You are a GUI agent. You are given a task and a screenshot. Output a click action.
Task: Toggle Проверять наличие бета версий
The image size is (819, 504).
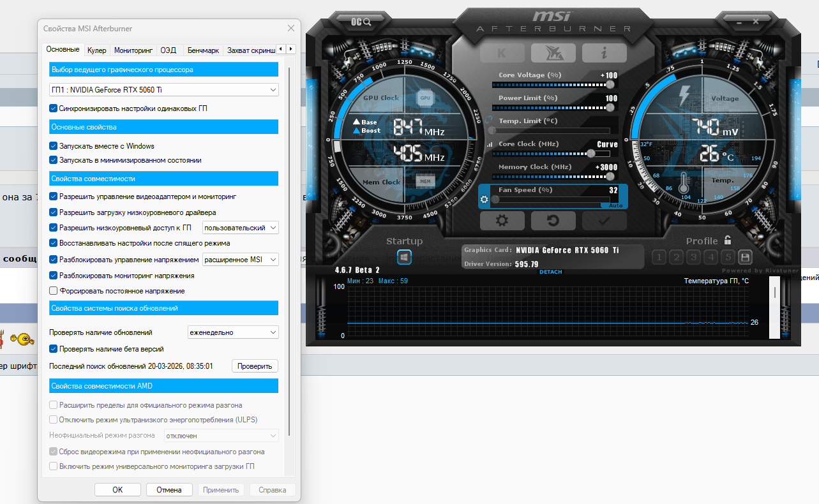[x=54, y=349]
